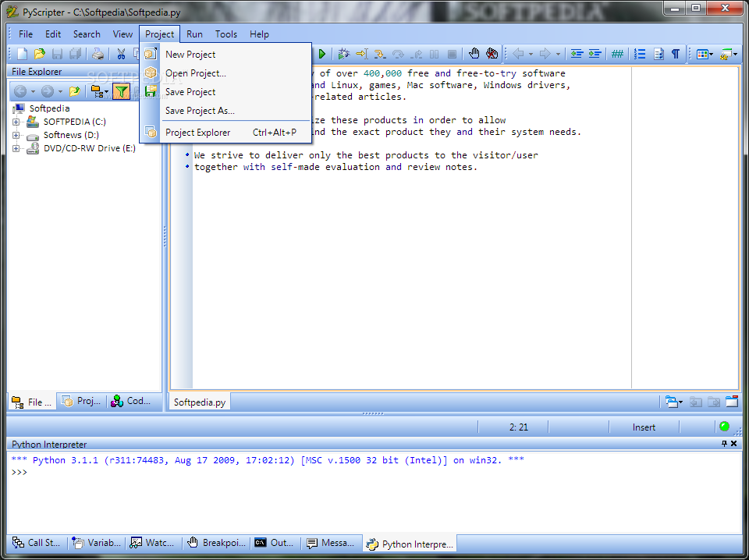The image size is (749, 560).
Task: Open the Run menu
Action: tap(194, 34)
